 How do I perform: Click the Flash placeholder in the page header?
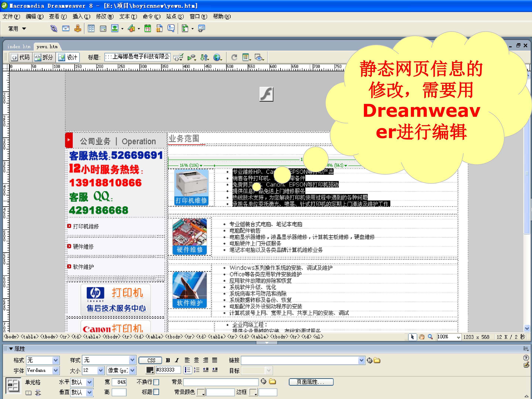tap(266, 94)
